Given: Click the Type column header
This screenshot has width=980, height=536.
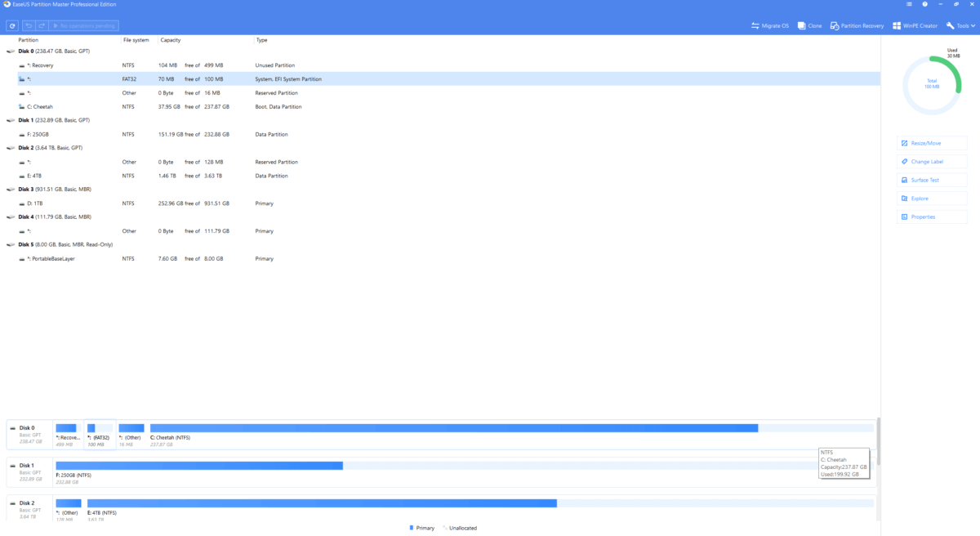Looking at the screenshot, I should click(261, 40).
